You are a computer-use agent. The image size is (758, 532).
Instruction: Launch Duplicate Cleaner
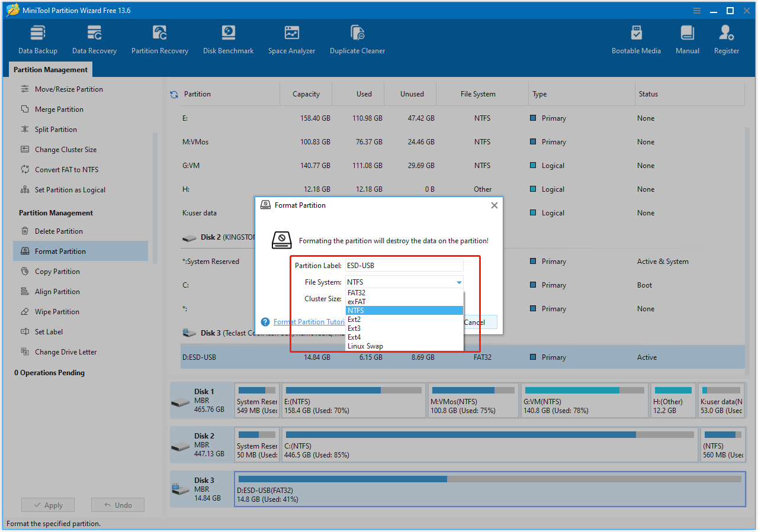357,38
